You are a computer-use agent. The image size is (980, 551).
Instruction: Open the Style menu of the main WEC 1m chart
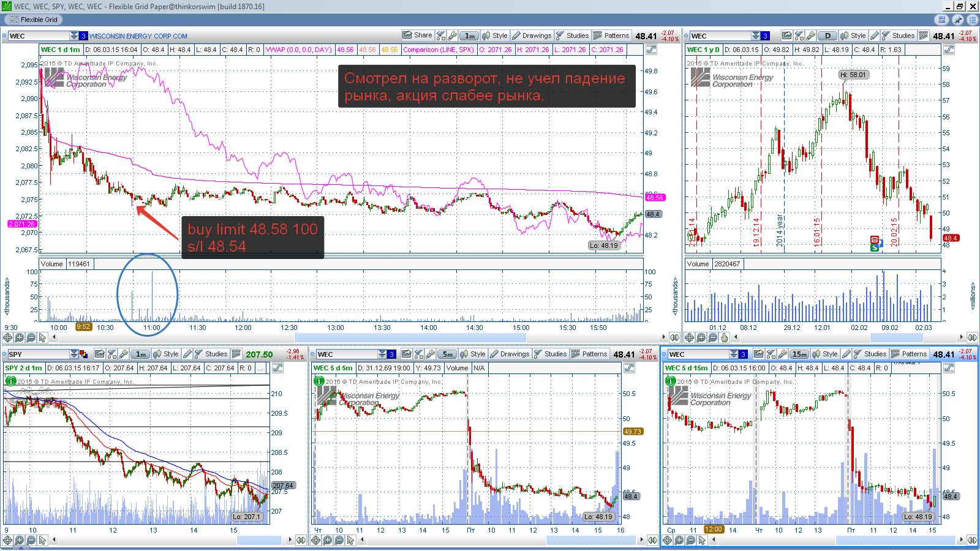pos(495,36)
